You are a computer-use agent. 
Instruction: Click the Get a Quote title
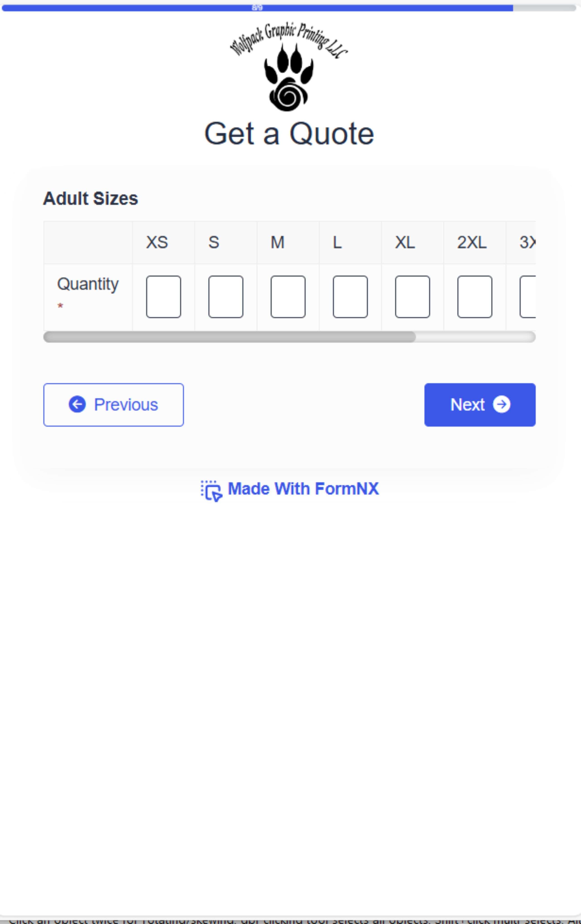pyautogui.click(x=289, y=134)
